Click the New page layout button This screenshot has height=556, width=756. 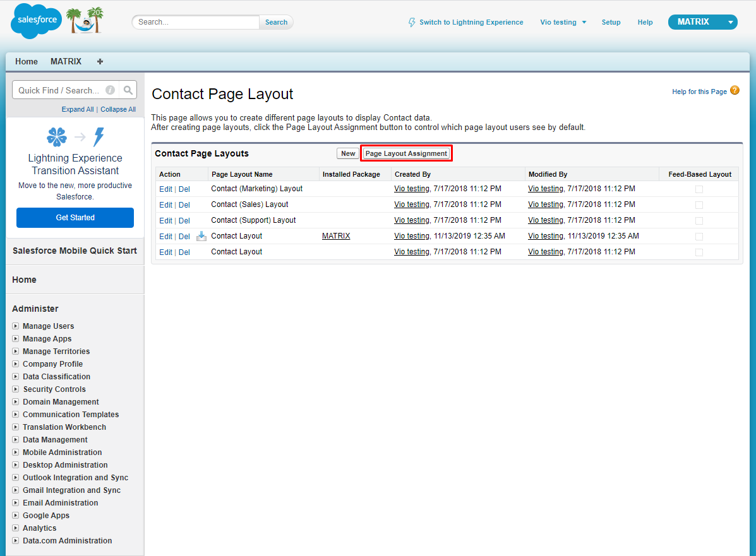click(347, 153)
